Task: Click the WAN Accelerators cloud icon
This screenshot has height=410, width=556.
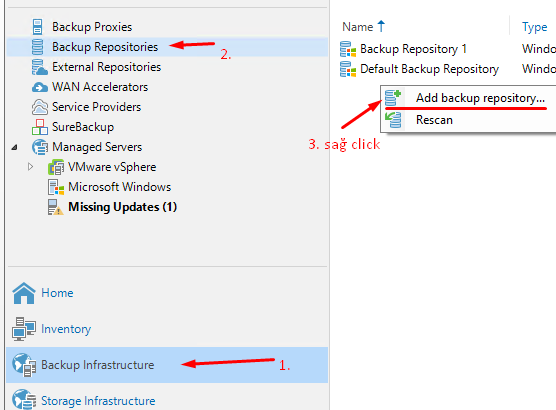Action: tap(39, 87)
